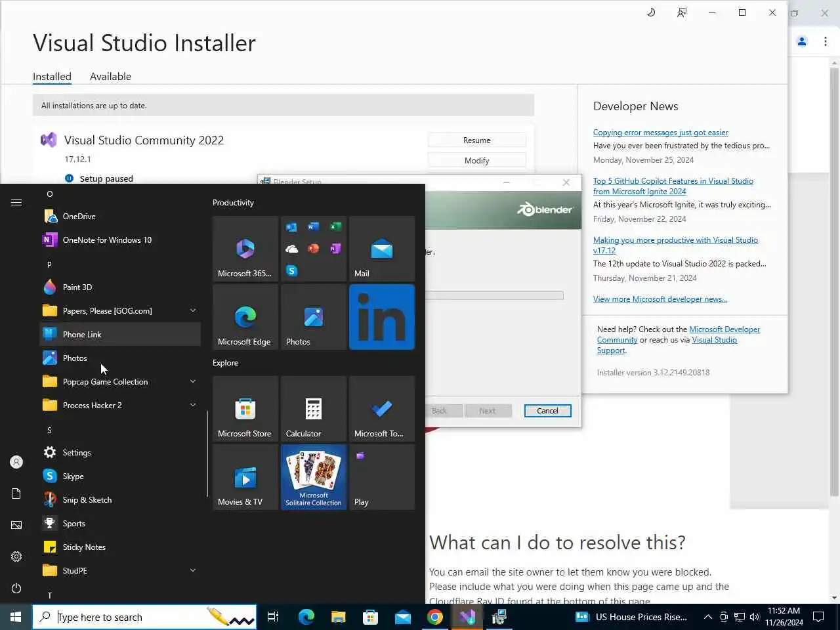Expand the Papers, Please [GOG.com] folder
840x630 pixels.
pos(120,311)
